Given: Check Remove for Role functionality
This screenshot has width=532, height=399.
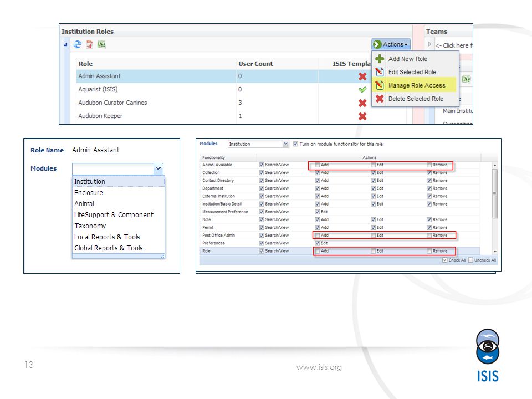Looking at the screenshot, I should coord(429,251).
